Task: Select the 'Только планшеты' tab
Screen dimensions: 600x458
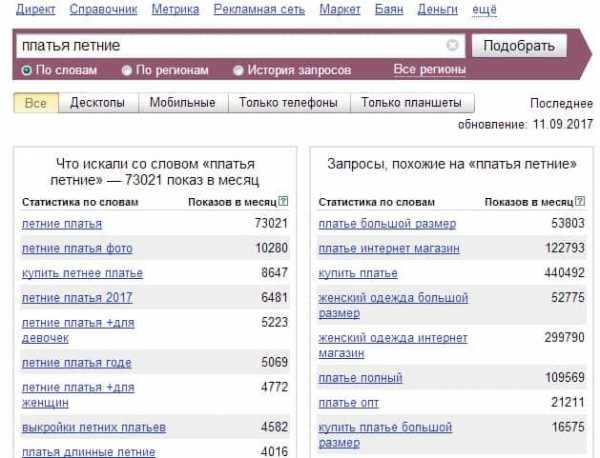Action: pos(411,103)
